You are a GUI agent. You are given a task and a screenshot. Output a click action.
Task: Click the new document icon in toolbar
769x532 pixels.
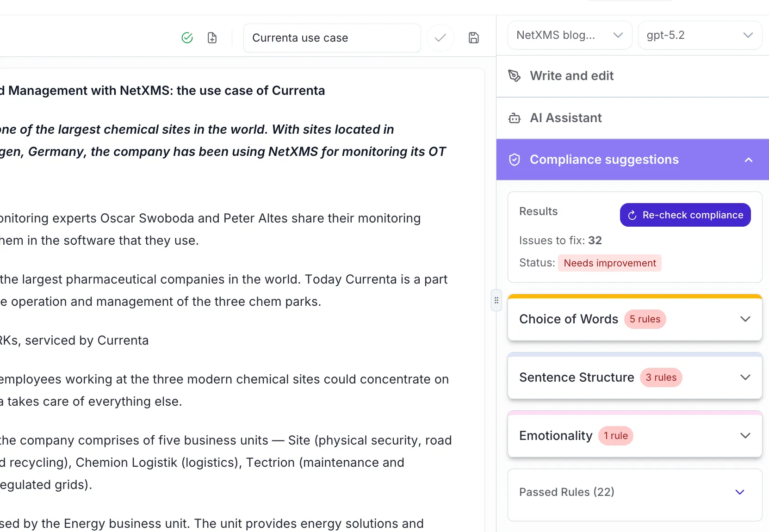click(212, 37)
